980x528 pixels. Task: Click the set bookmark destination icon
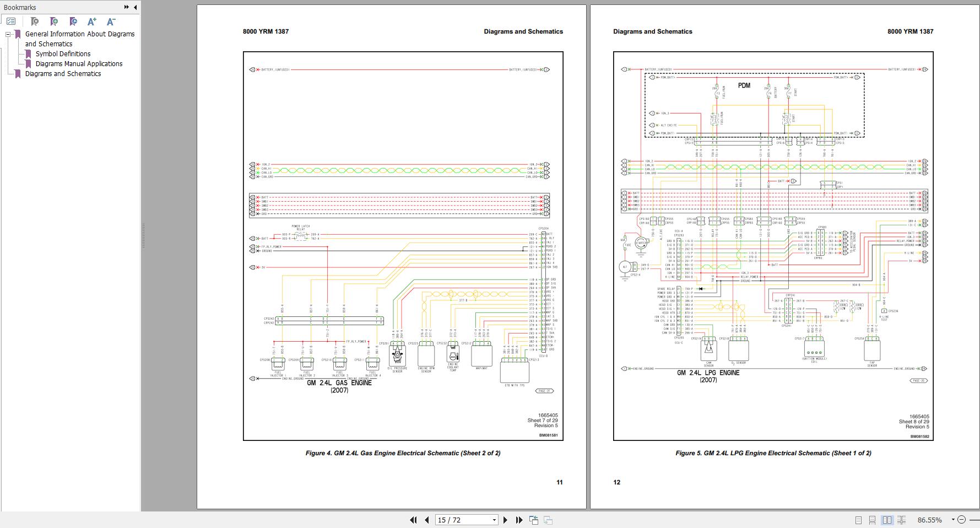(73, 21)
